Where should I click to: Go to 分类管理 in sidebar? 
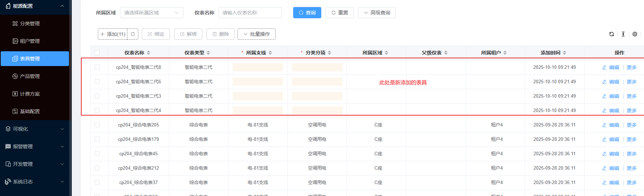[34, 24]
